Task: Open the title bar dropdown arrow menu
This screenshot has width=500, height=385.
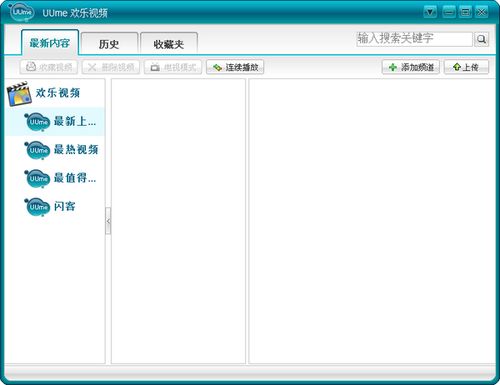Action: (430, 12)
